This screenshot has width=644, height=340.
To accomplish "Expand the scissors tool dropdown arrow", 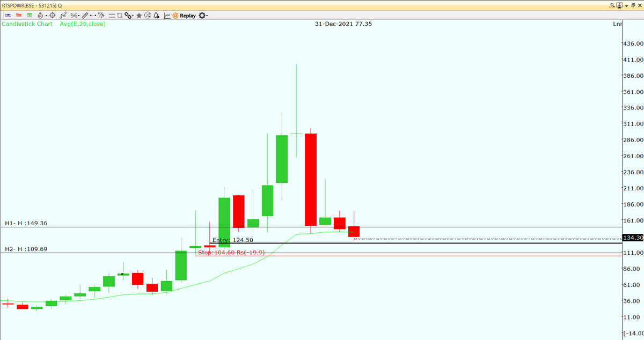I will coord(79,16).
